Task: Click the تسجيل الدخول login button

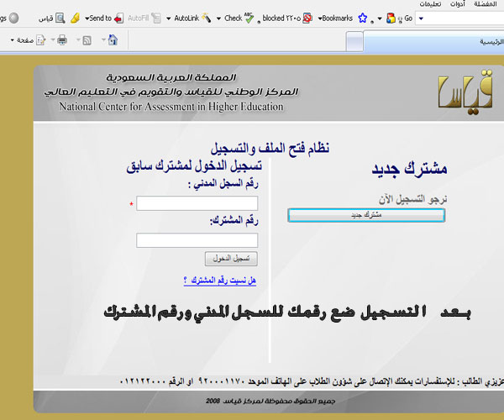Action: (x=231, y=259)
